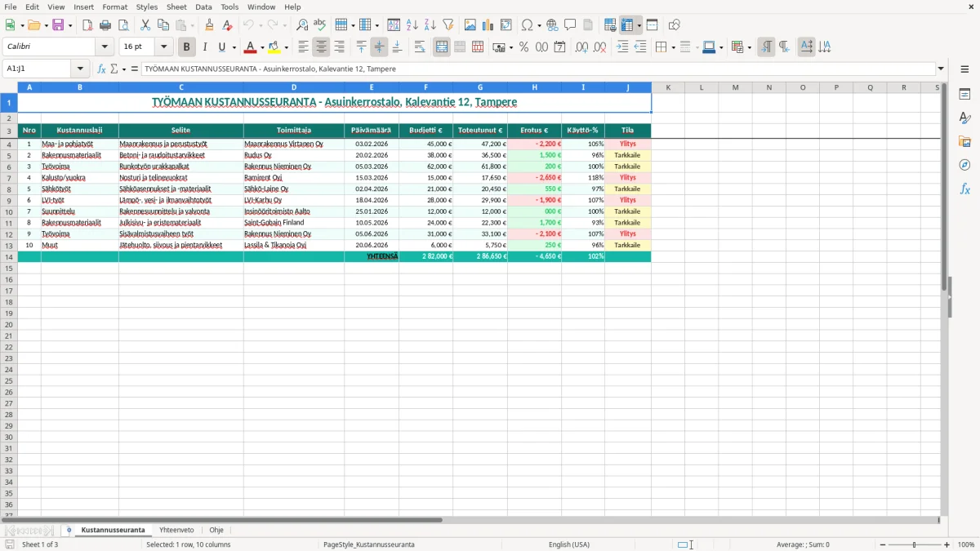The width and height of the screenshot is (980, 551).
Task: Click Clear Direct Formatting icon
Action: pyautogui.click(x=227, y=25)
